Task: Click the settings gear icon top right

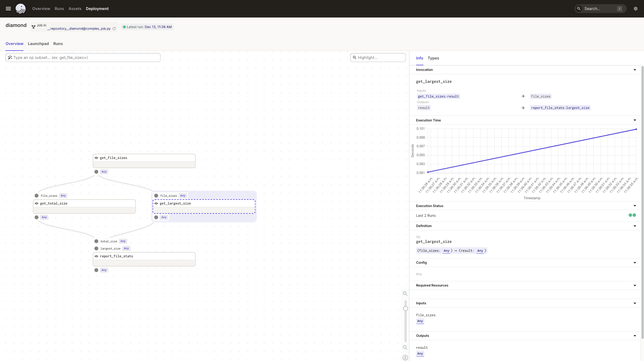Action: [636, 9]
